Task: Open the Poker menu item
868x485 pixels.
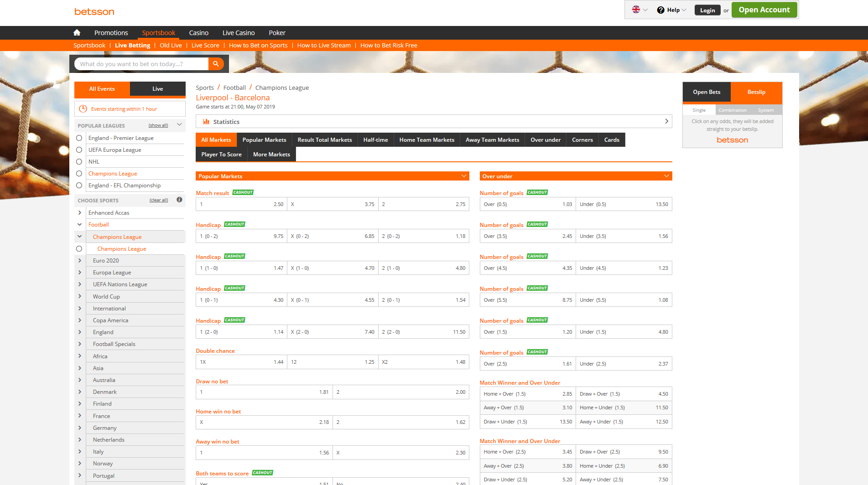Action: click(x=277, y=33)
